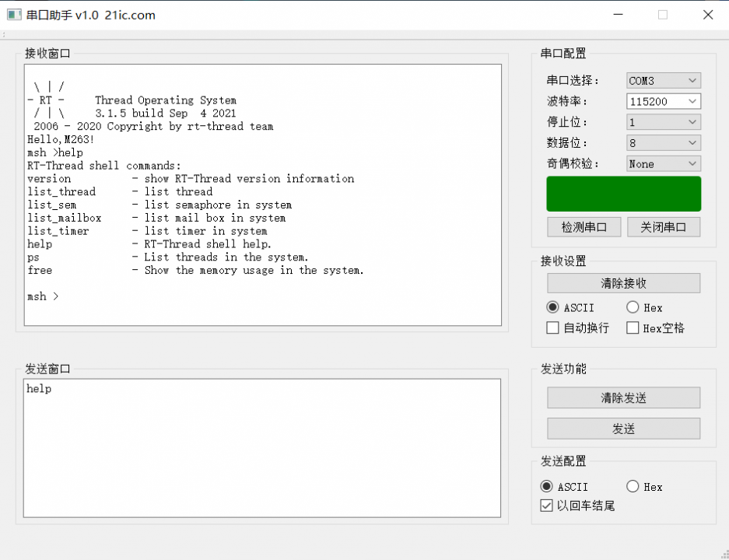
Task: Click the 清除发送 button
Action: (623, 397)
